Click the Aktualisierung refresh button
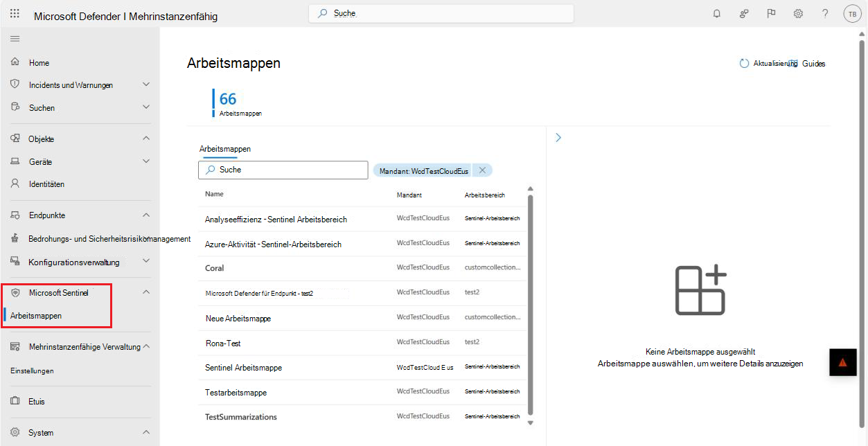 pyautogui.click(x=768, y=63)
